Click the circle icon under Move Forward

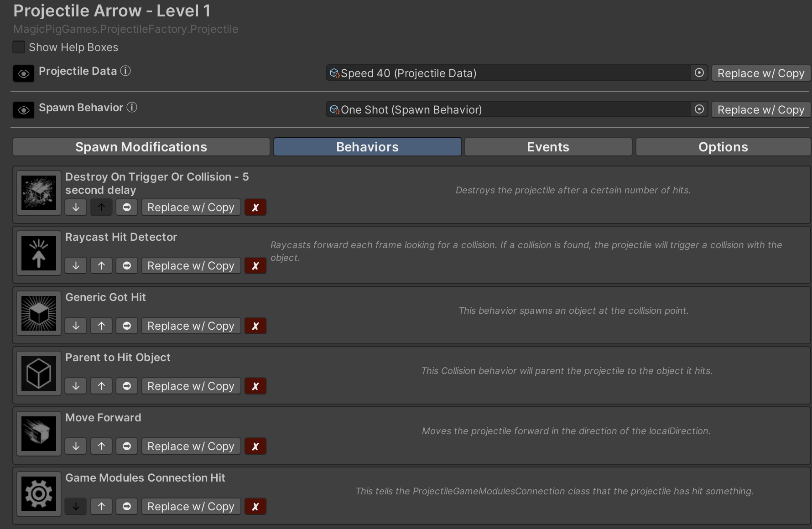[127, 446]
